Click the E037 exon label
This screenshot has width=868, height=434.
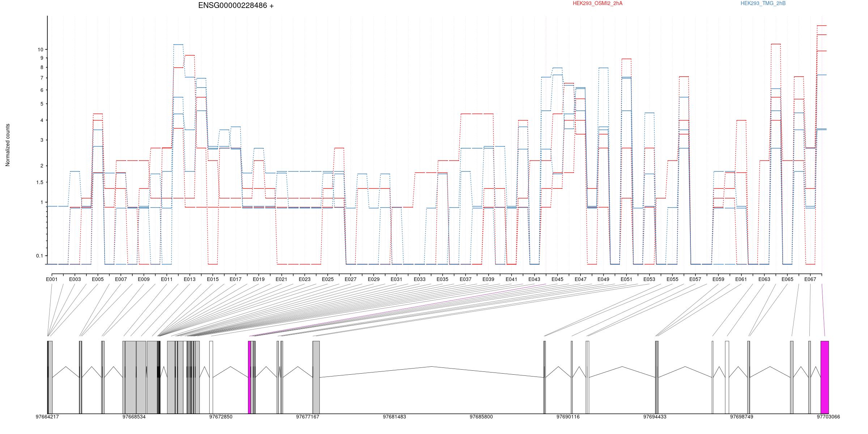coord(465,280)
